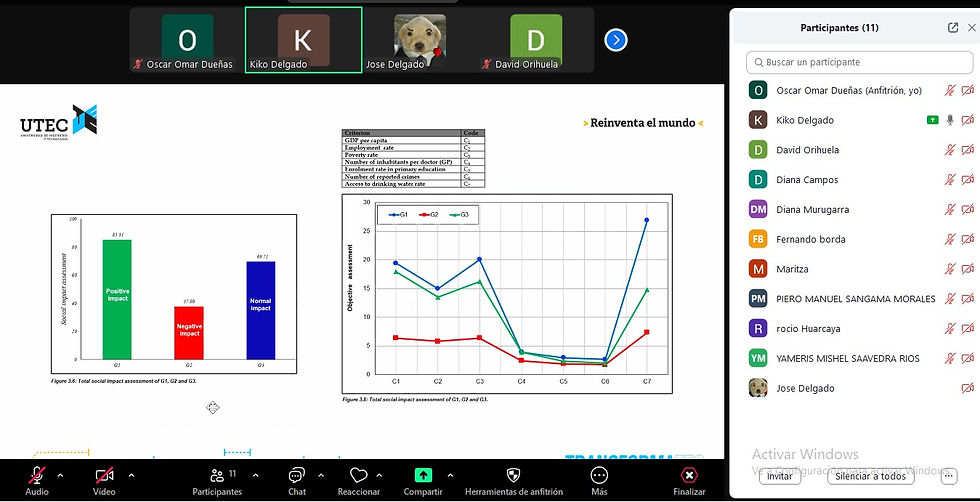Viewport: 980px width, 502px height.
Task: Click Maritza's muted microphone icon
Action: pyautogui.click(x=950, y=269)
